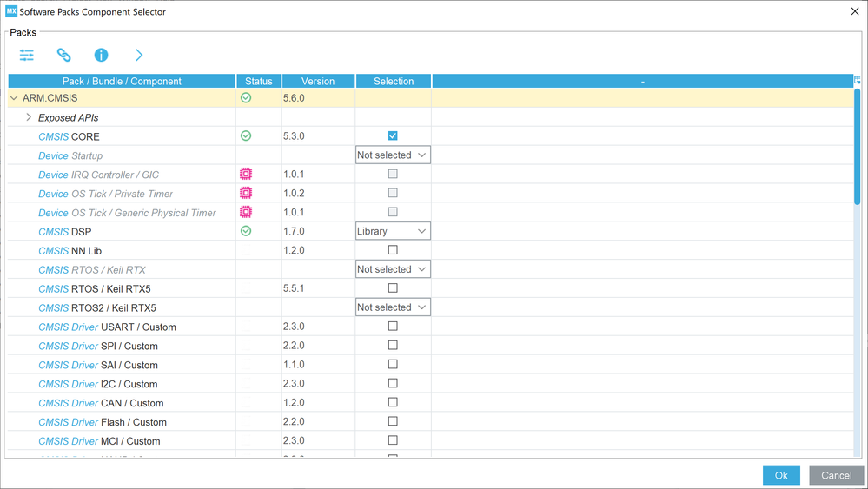Dismiss dialog with the Cancel button
Image resolution: width=868 pixels, height=489 pixels.
pos(837,475)
